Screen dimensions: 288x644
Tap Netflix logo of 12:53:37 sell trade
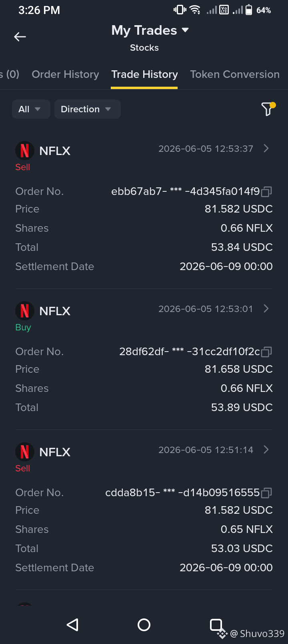point(25,151)
